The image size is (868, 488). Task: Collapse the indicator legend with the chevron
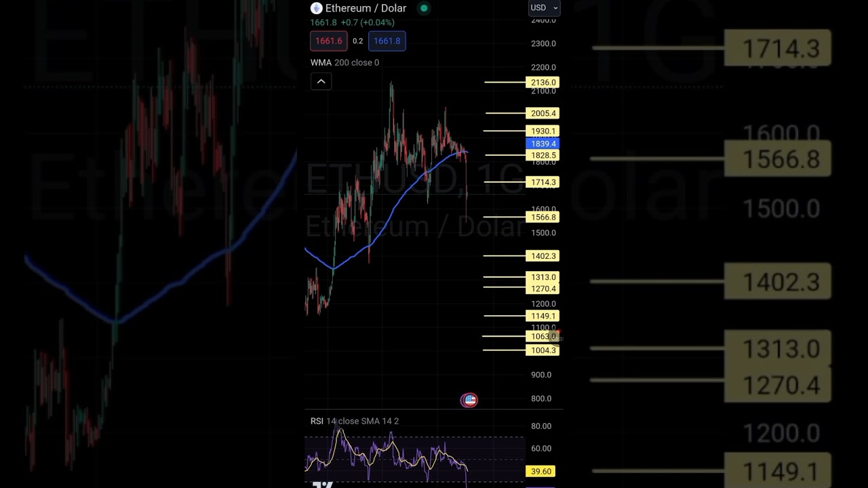321,81
